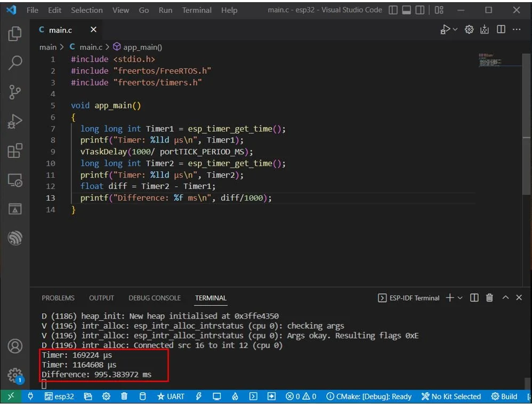Viewport: 532px width, 404px height.
Task: Open the new terminal launch profile dropdown
Action: click(x=460, y=298)
